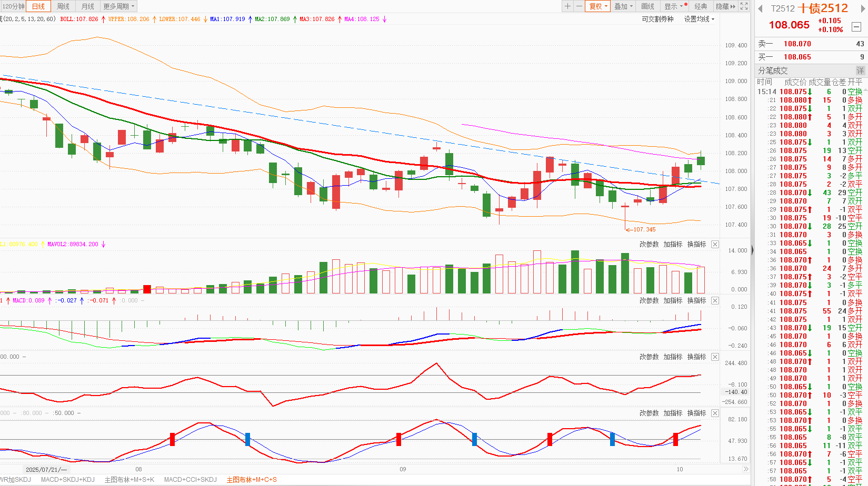
Task: Select the WR加SKDJ template tab
Action: click(15, 480)
